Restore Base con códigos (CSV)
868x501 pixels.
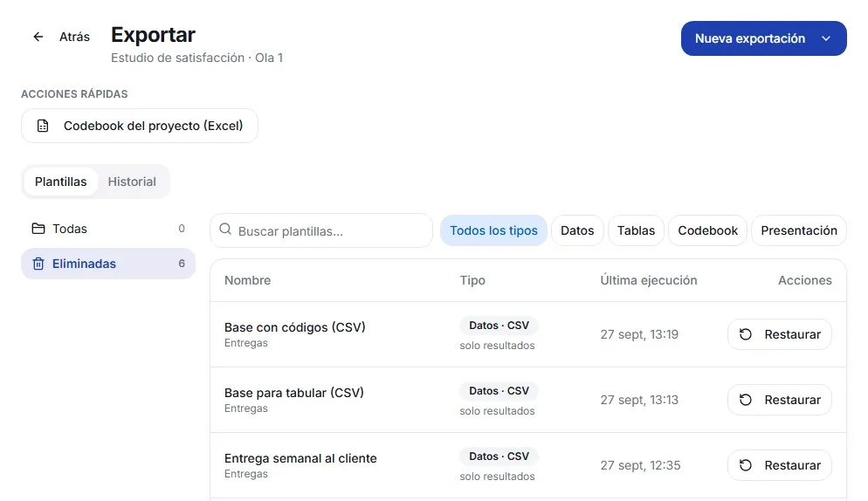[x=780, y=334]
